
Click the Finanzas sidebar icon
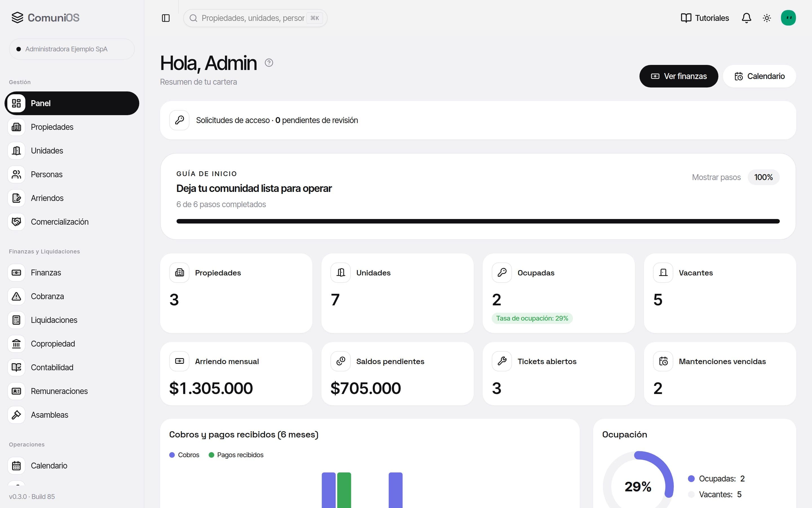(16, 272)
